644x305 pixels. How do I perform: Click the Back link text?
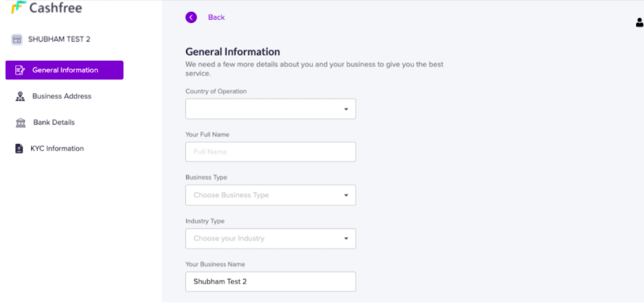pyautogui.click(x=216, y=17)
